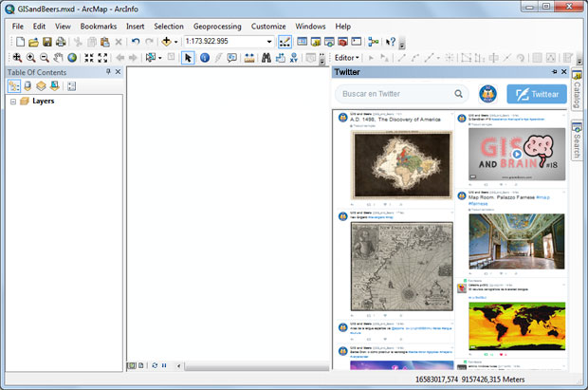Image resolution: width=588 pixels, height=390 pixels.
Task: Open the Bookmarks menu
Action: [99, 27]
